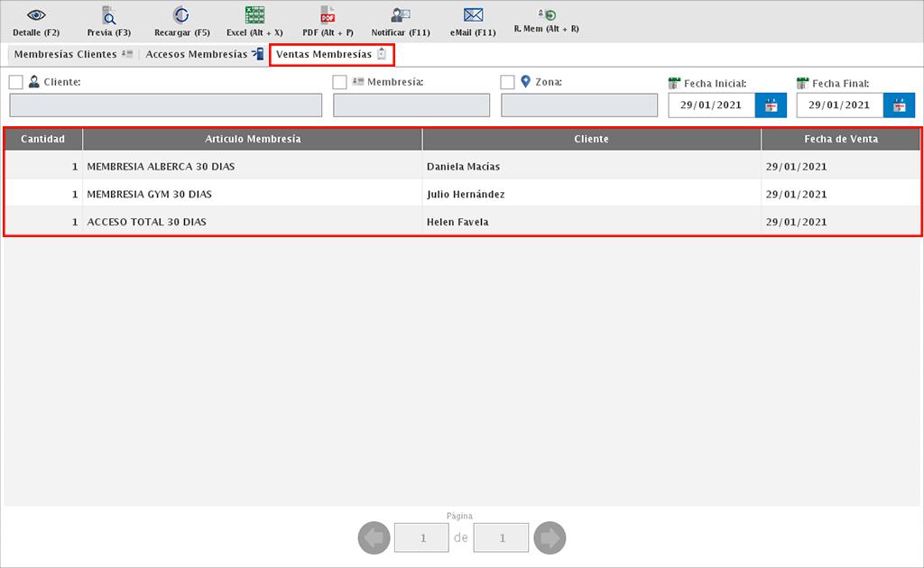This screenshot has width=924, height=568.
Task: Go to the next page arrow
Action: [x=550, y=538]
